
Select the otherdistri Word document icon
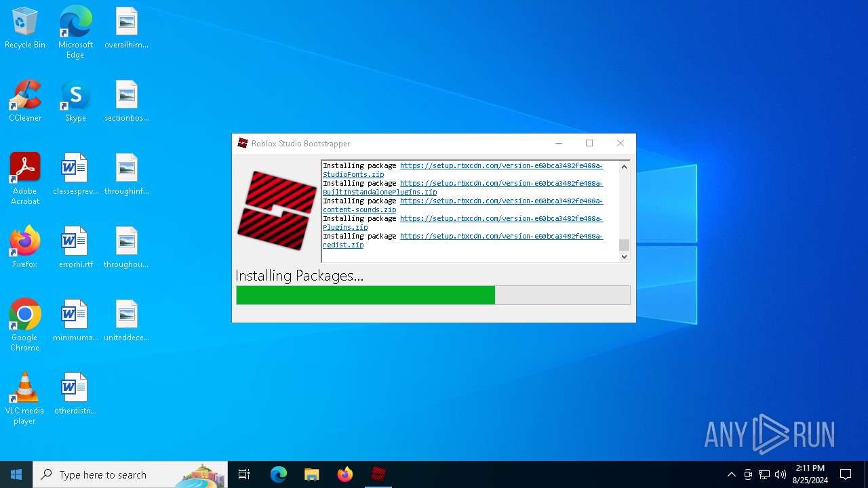coord(75,394)
